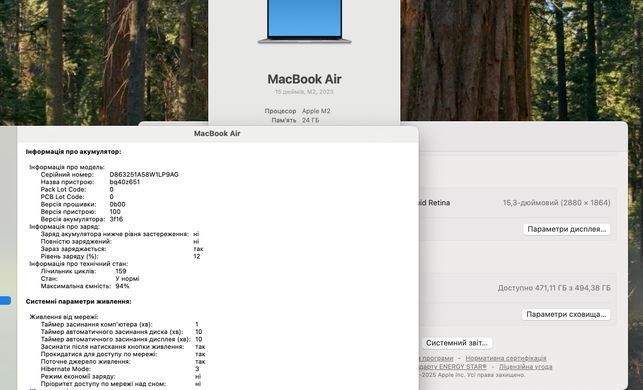Select 'Таймер засинання комп'ютера (хв)' row

point(119,324)
